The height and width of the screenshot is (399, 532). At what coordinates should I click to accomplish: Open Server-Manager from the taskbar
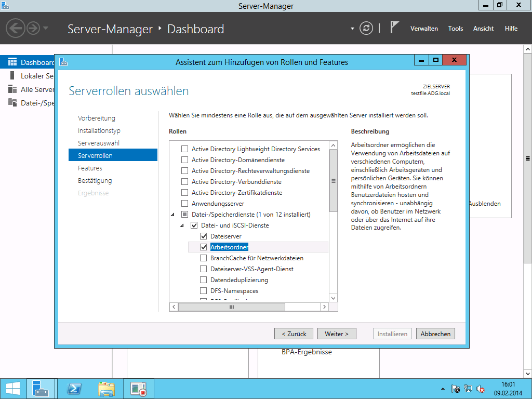tap(41, 389)
